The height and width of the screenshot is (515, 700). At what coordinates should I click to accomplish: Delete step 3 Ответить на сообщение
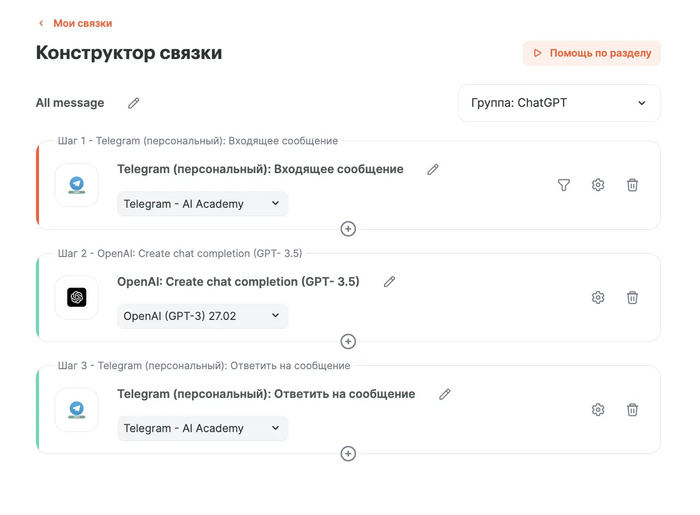(x=632, y=409)
